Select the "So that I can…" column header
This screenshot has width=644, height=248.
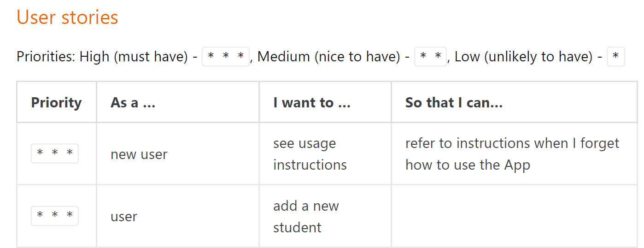point(454,102)
